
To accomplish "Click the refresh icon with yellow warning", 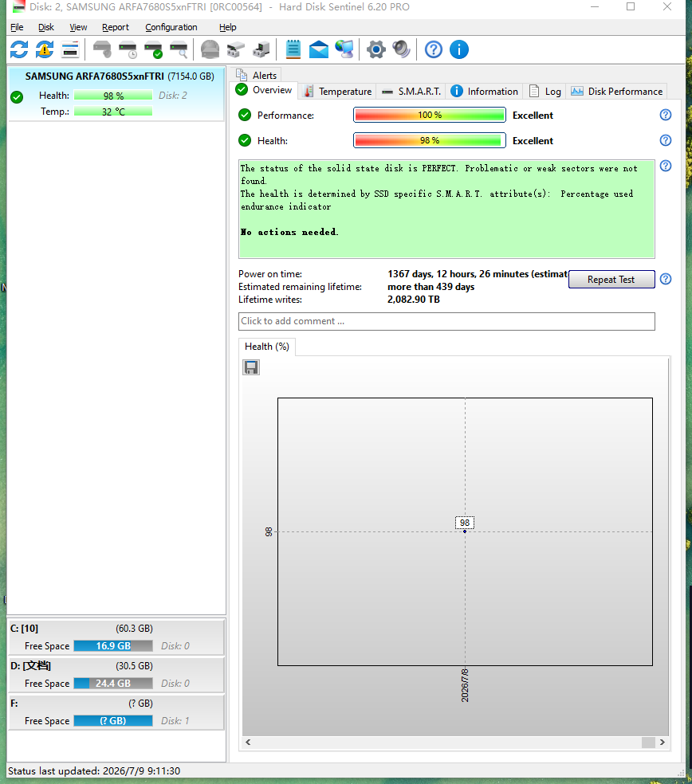I will [x=45, y=49].
